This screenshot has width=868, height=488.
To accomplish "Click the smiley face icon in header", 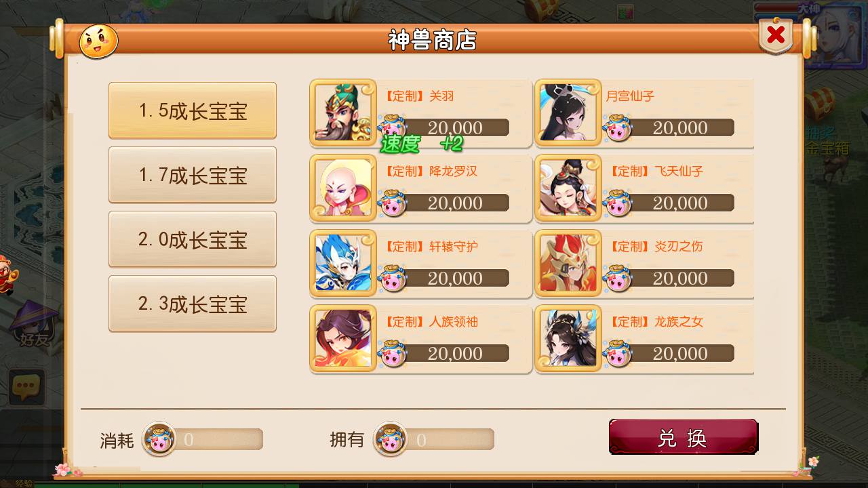I will (x=99, y=41).
